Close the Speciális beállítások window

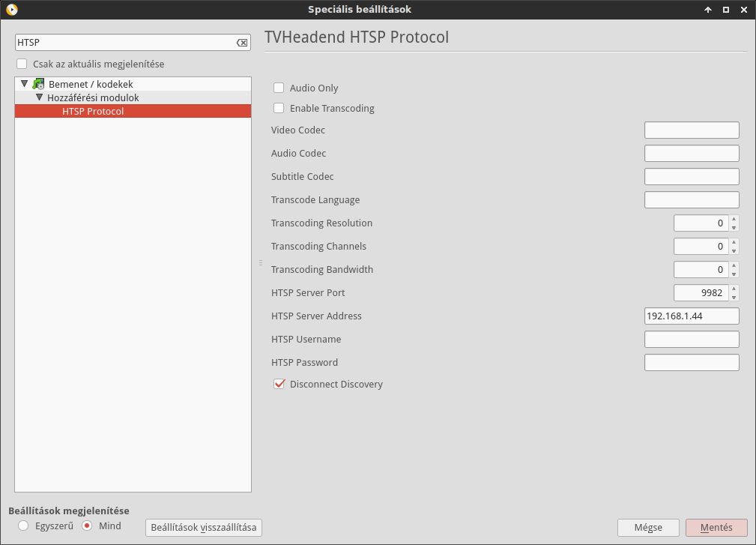coord(744,10)
